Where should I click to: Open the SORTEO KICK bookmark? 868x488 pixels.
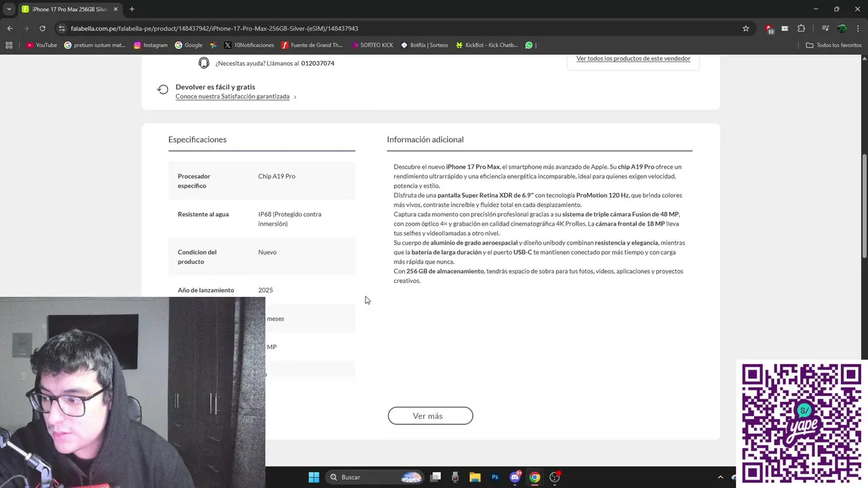(372, 45)
